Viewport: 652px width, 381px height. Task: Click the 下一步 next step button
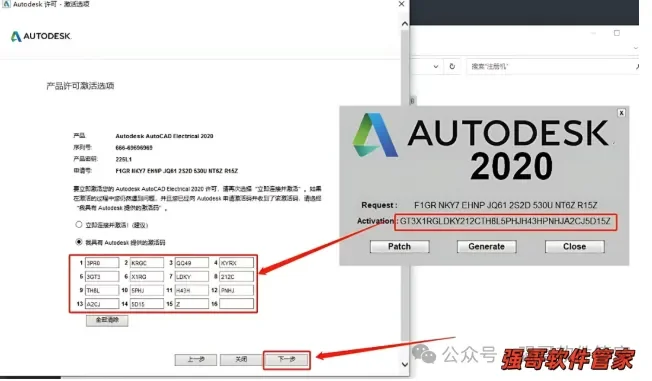click(x=286, y=359)
